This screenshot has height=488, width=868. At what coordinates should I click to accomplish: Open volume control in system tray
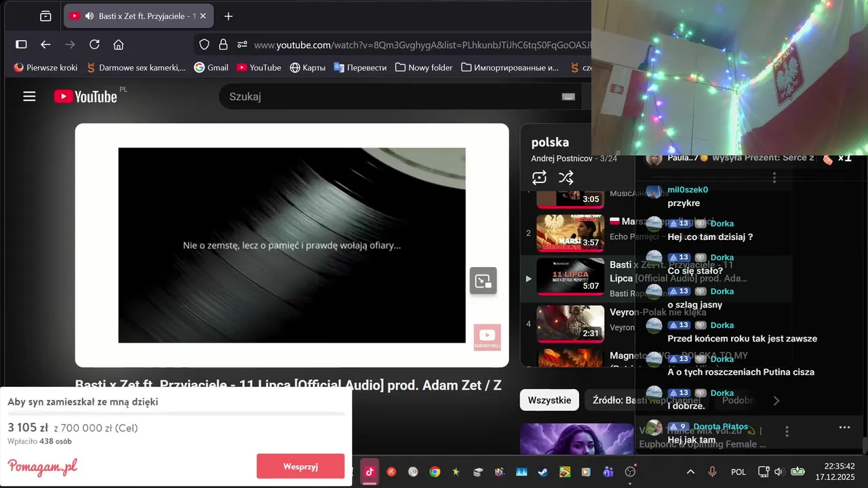778,472
